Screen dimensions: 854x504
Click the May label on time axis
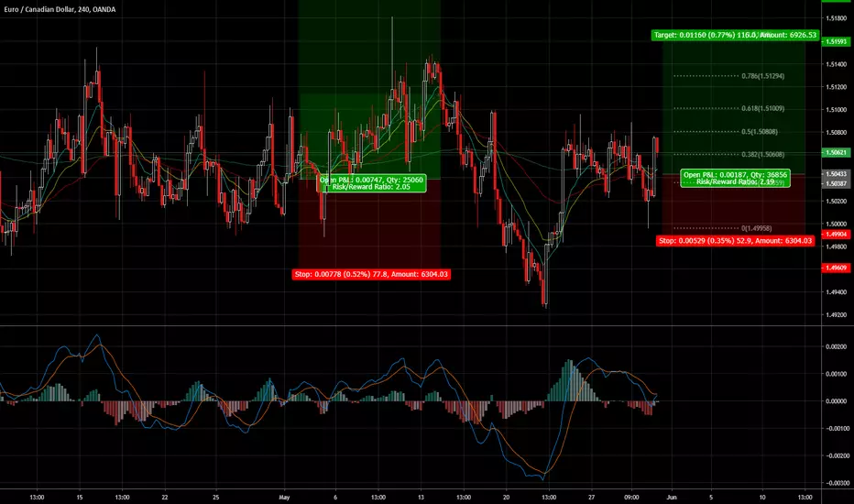pyautogui.click(x=284, y=497)
